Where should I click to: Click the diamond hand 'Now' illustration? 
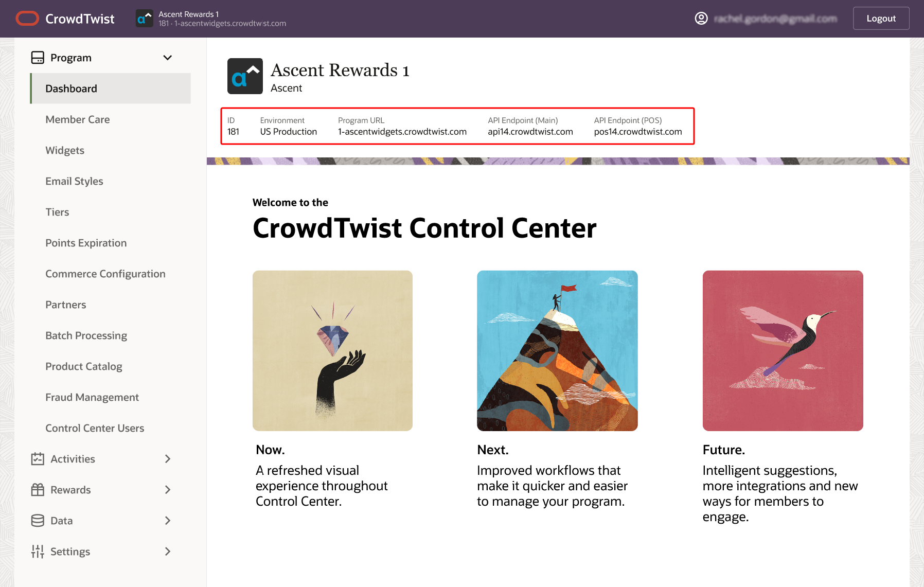(332, 350)
